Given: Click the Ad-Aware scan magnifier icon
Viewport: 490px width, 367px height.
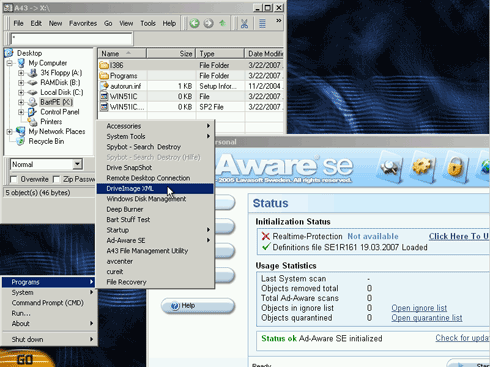Looking at the screenshot, I should [390, 166].
